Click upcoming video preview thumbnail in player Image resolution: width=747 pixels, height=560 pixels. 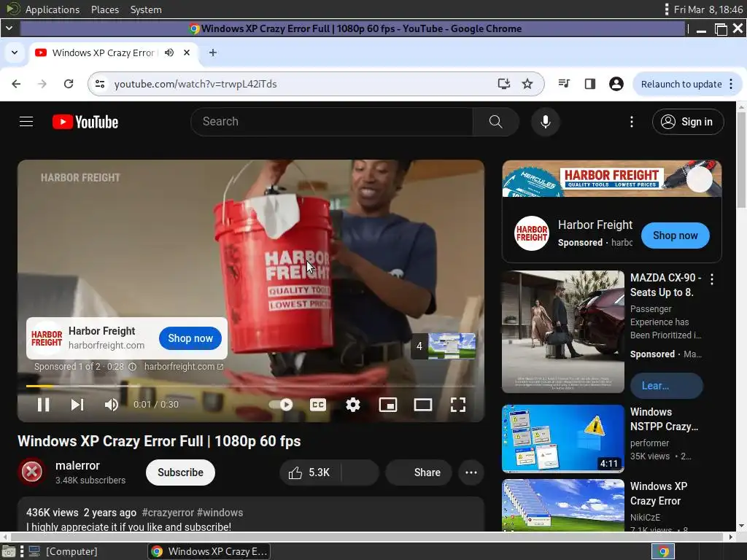[x=451, y=346]
